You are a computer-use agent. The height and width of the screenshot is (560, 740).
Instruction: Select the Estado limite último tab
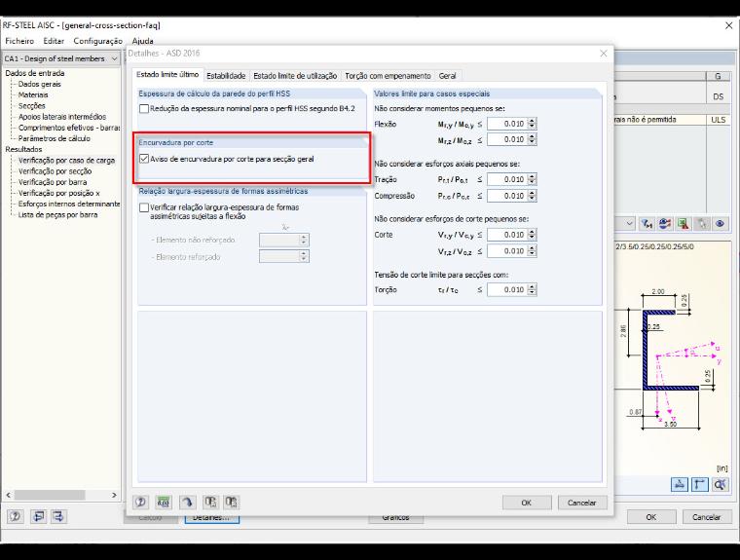(167, 75)
